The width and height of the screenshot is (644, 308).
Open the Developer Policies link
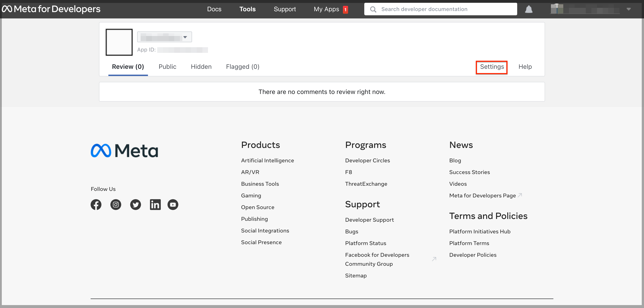point(472,255)
